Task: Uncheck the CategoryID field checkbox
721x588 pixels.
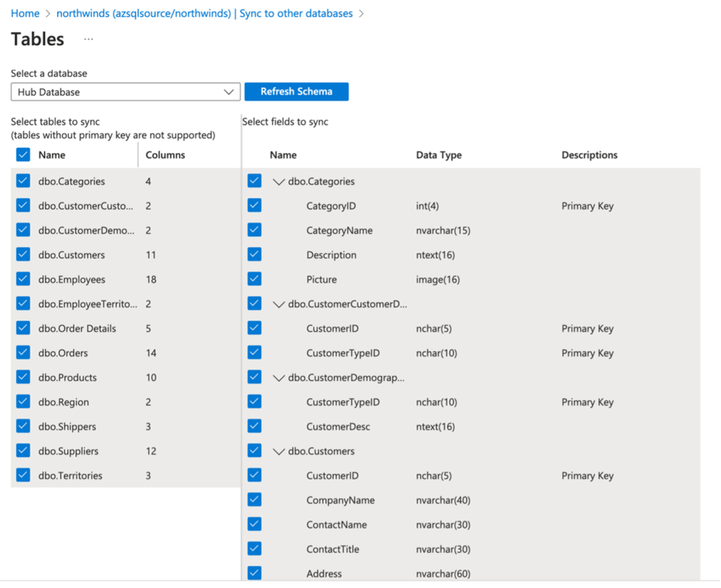Action: pyautogui.click(x=253, y=205)
